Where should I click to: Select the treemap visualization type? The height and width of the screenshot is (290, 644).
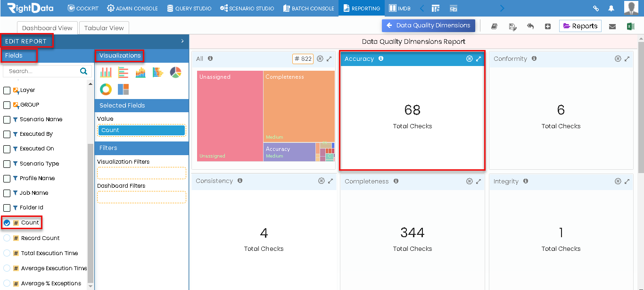(x=123, y=89)
